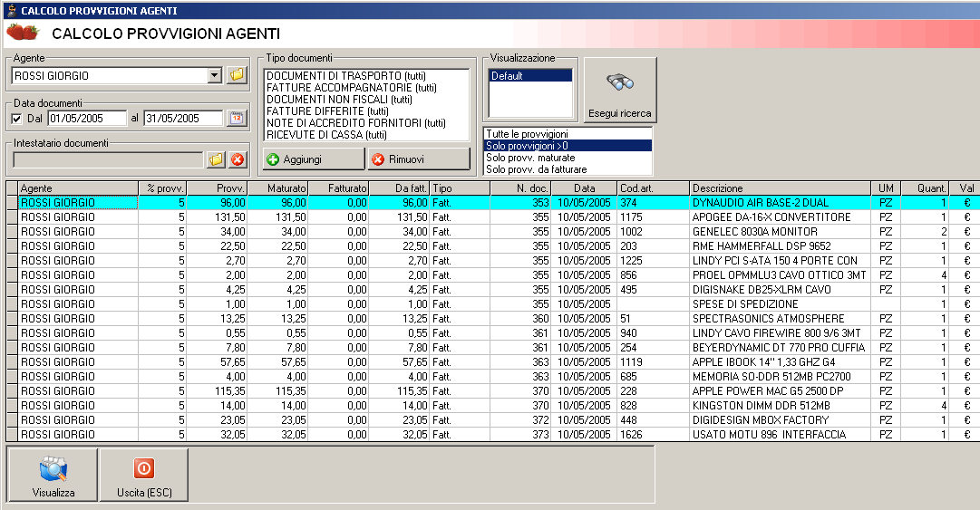Screen dimensions: 980x510
Task: Click article code 1626 cell
Action: click(x=653, y=435)
